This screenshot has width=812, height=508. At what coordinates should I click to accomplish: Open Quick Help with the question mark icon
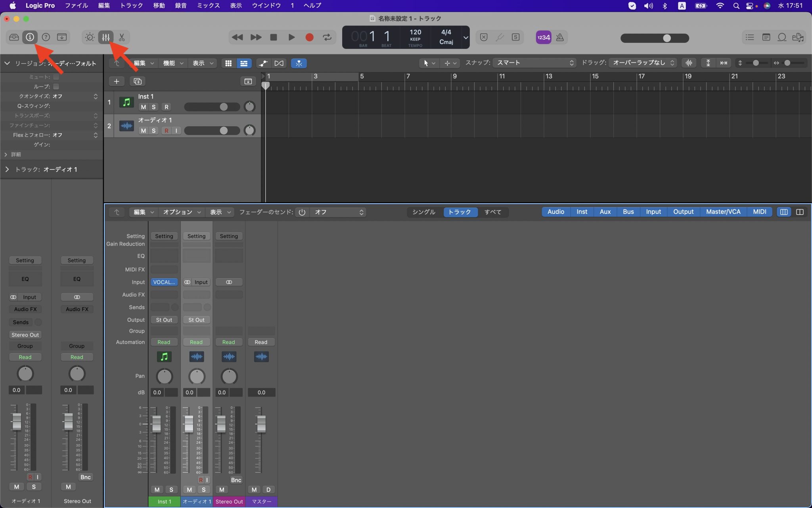click(x=46, y=37)
